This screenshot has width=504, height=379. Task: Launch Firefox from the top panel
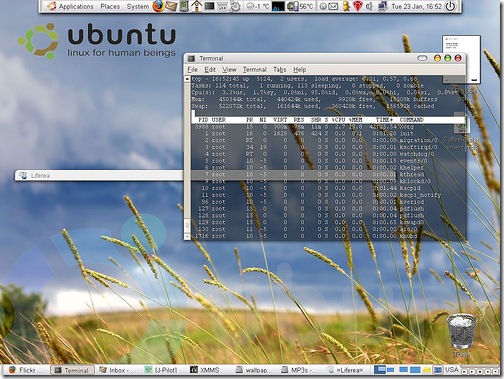coord(159,6)
